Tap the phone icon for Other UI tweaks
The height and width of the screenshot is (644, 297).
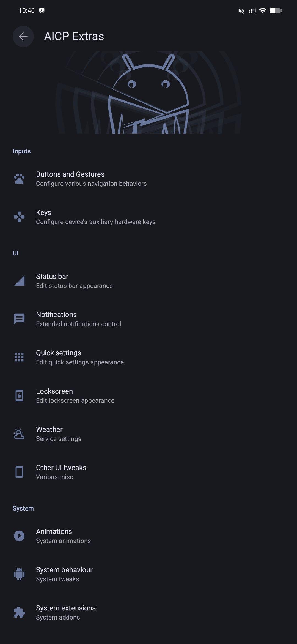19,472
